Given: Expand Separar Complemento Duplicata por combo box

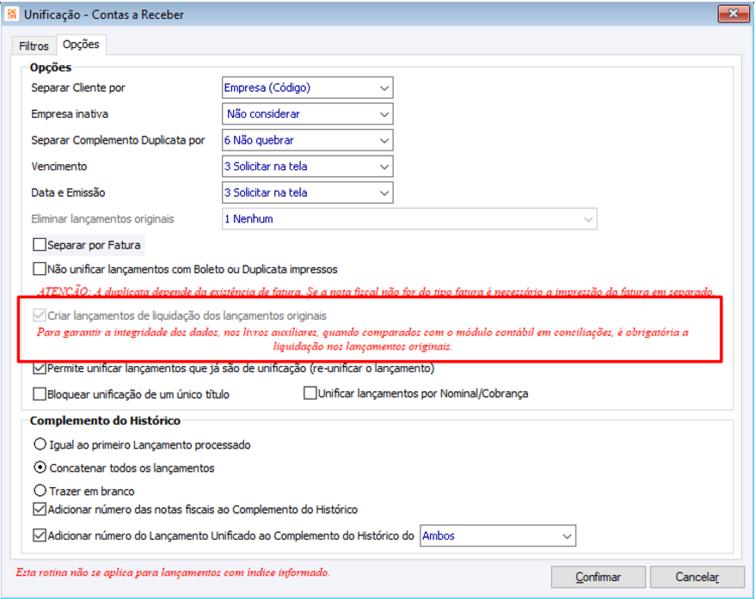Looking at the screenshot, I should pos(308,140).
